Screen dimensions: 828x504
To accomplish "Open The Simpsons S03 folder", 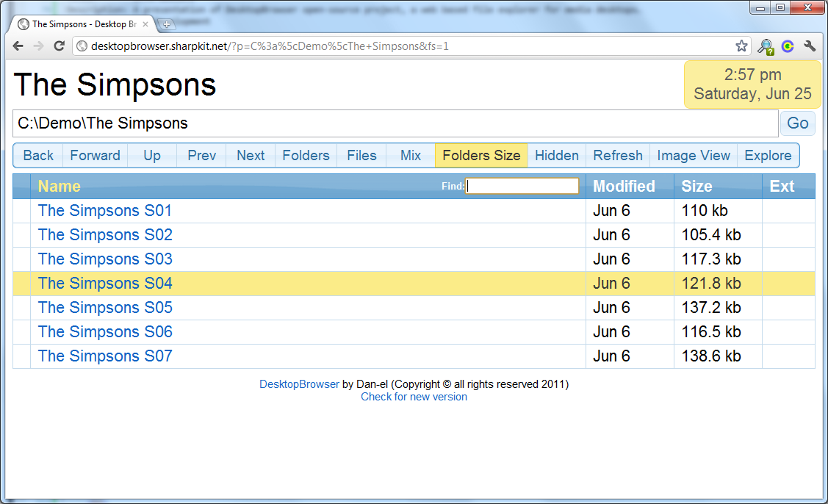I will 104,259.
